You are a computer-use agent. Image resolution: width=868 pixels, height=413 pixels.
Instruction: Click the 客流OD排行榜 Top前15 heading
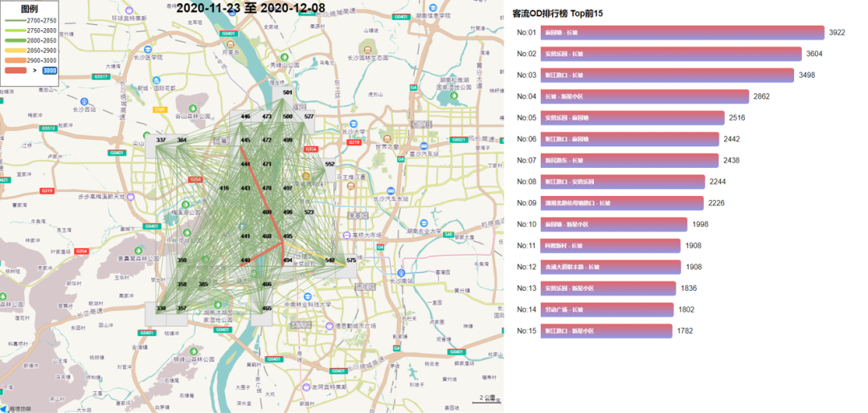pyautogui.click(x=558, y=14)
